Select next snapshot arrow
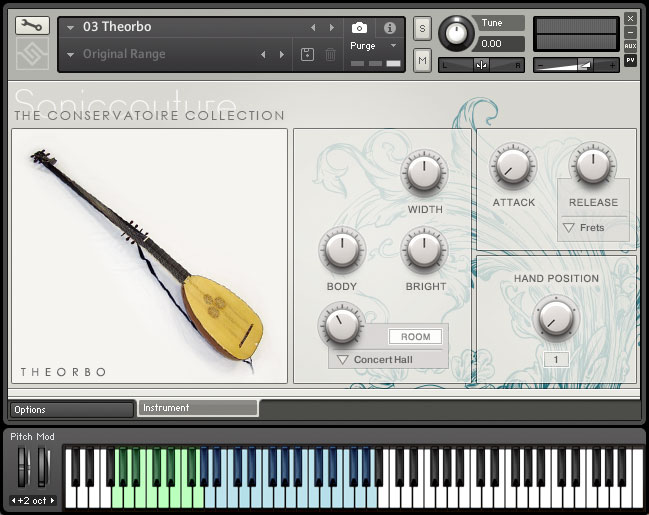The image size is (649, 515). (x=282, y=54)
